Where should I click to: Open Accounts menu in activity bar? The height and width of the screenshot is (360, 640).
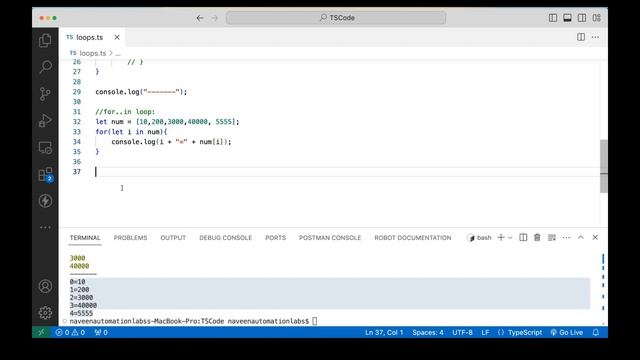45,286
